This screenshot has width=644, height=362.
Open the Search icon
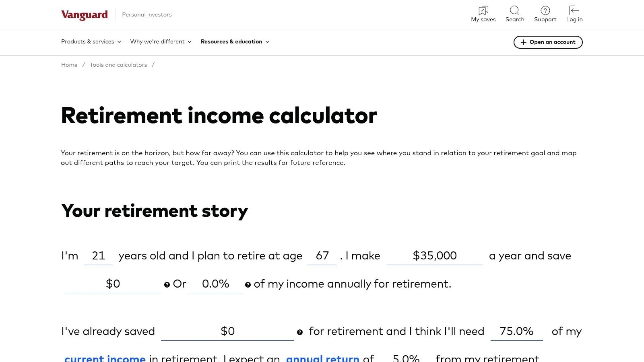coord(515,11)
